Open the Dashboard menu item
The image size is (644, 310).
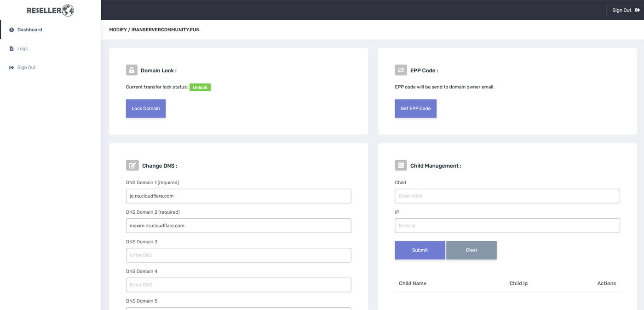[x=30, y=30]
